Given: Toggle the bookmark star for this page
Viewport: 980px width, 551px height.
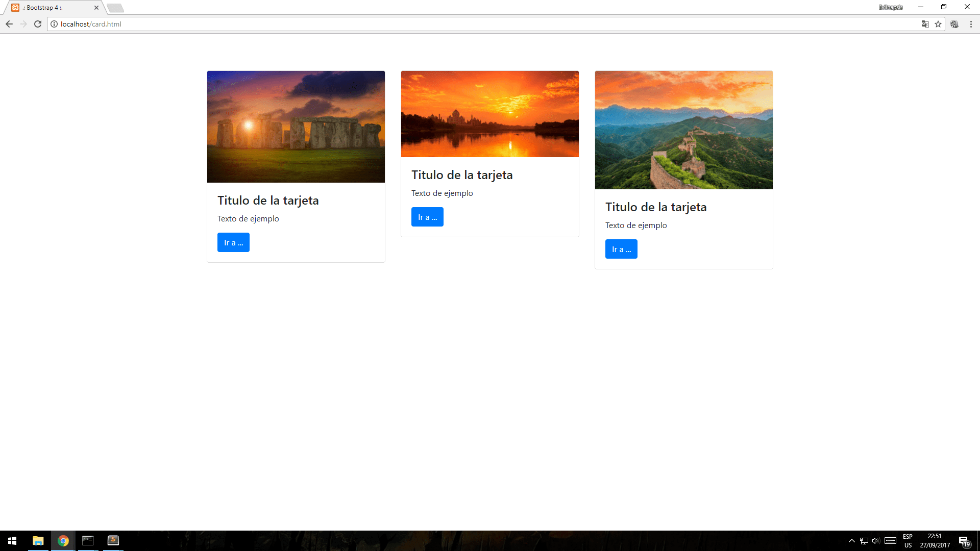Looking at the screenshot, I should coord(938,23).
